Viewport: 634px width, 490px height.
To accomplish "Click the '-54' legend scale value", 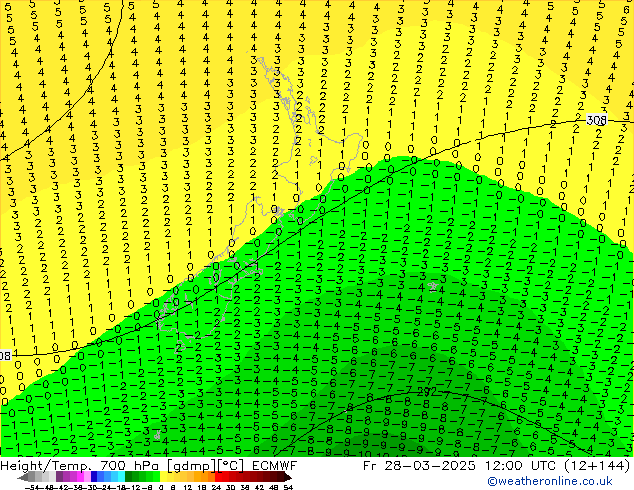I will [32, 488].
